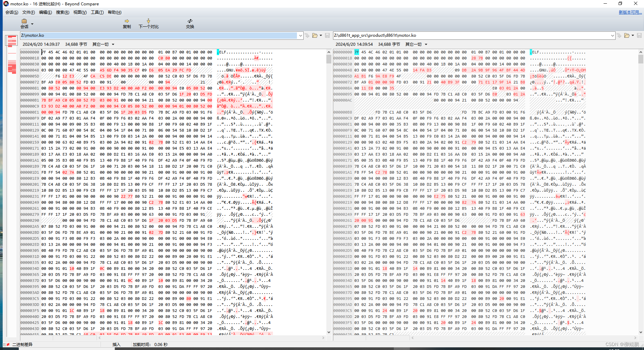Screen dimensions: 644x350
Task: Open the 文件 (File) menu
Action: click(x=28, y=12)
